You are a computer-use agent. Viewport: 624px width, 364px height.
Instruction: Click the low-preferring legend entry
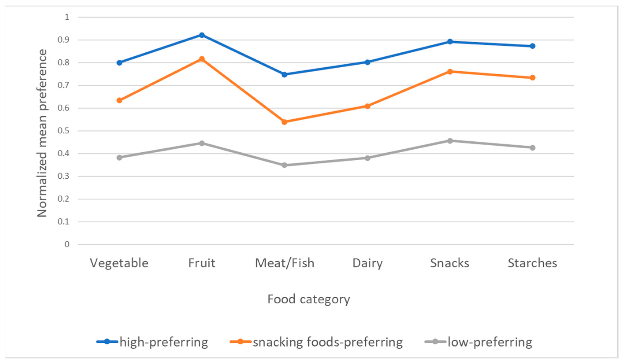[479, 342]
